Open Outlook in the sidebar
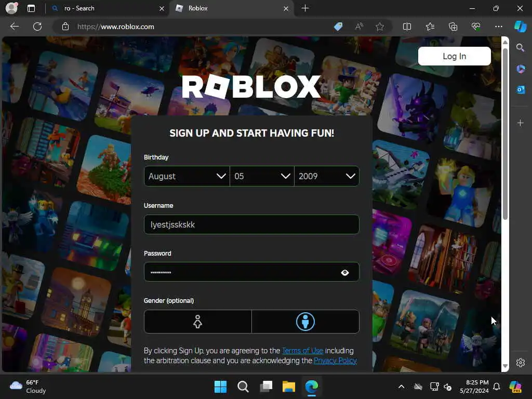The image size is (532, 399). click(521, 89)
